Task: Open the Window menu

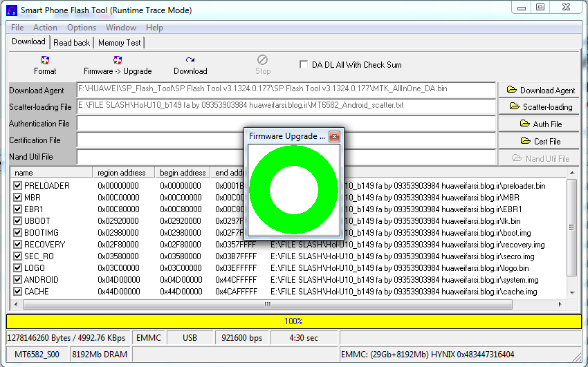Action: coord(121,28)
